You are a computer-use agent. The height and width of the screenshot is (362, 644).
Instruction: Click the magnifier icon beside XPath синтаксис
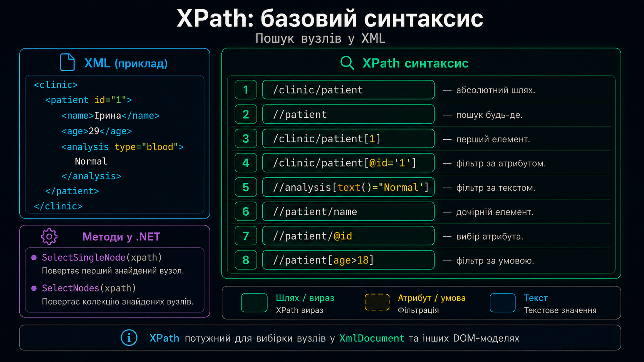pyautogui.click(x=347, y=63)
